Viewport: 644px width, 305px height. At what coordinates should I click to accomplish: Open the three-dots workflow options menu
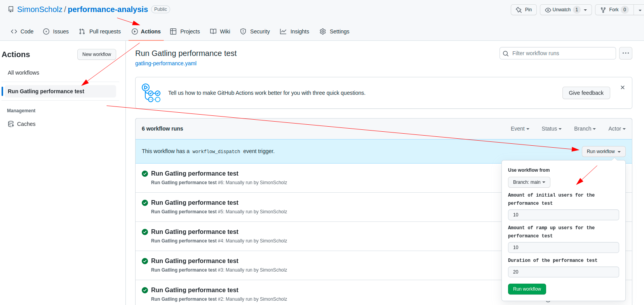tap(626, 53)
